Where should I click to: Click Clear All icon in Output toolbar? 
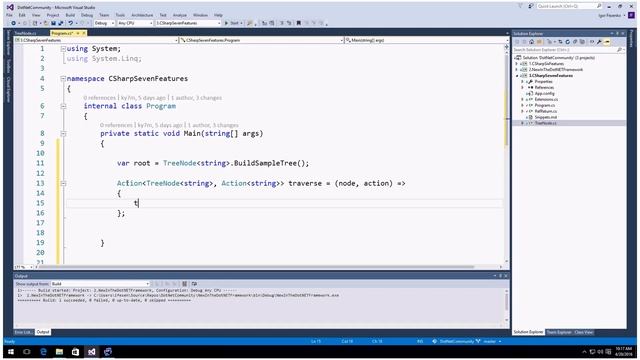coord(184,284)
